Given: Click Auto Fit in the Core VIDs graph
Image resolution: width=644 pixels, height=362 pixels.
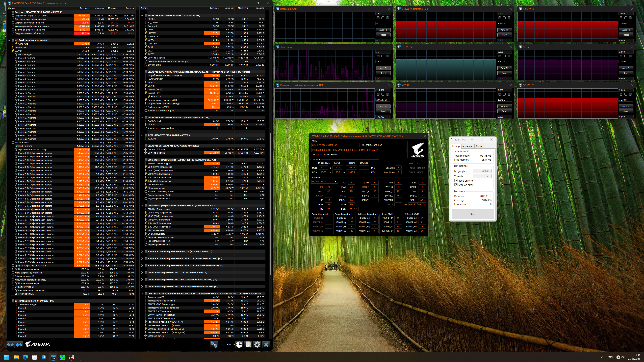Looking at the screenshot, I should [626, 30].
